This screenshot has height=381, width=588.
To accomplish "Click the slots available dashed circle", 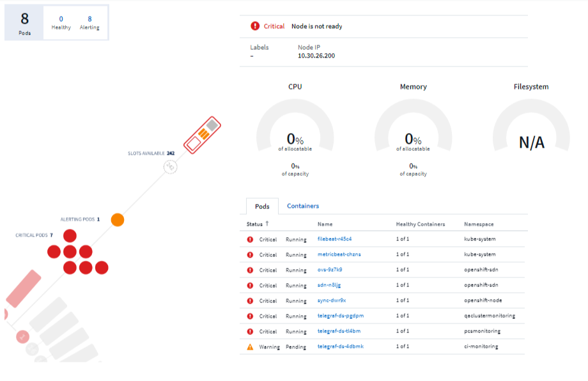I will [x=169, y=166].
